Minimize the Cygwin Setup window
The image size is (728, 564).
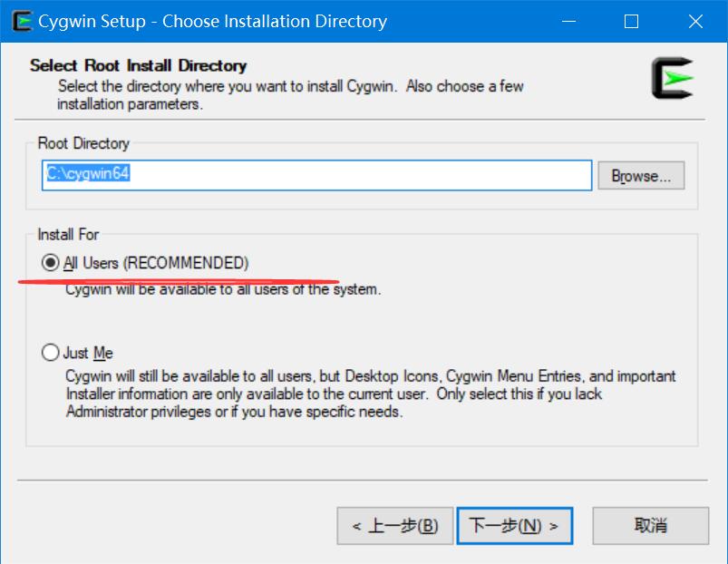pos(568,22)
